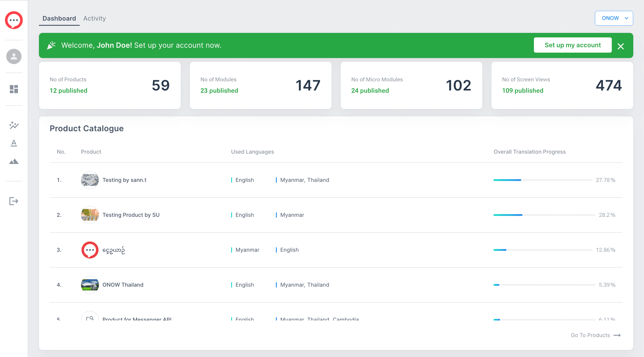Screen dimensions: 644x357
Task: Click the party popper icon in welcome banner
Action: [x=51, y=45]
